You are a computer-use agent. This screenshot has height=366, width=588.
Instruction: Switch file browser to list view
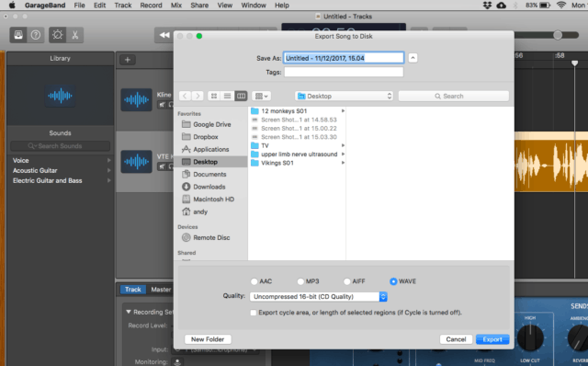point(227,97)
